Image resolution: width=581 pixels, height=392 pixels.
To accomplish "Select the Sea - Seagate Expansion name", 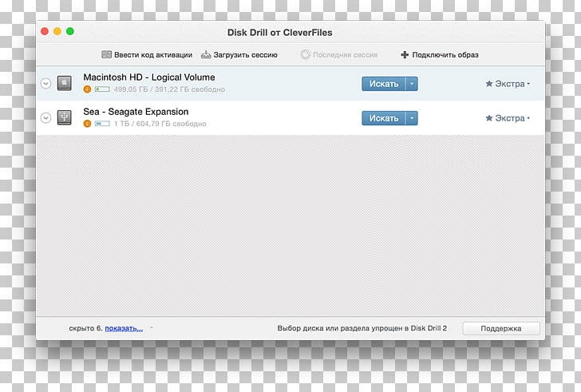I will 136,112.
